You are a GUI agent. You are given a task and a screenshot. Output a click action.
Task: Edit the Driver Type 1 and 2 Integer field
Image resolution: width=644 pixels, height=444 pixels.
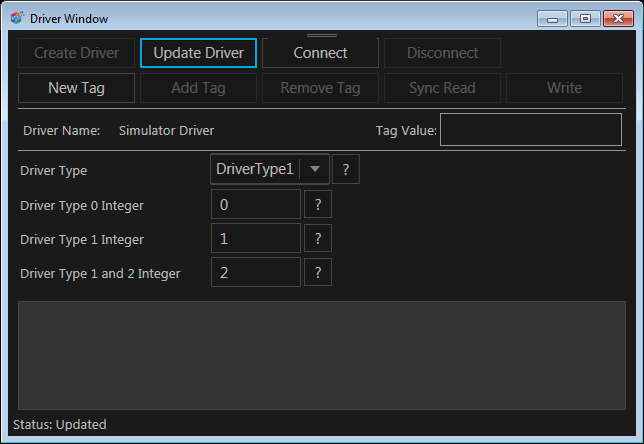[x=256, y=272]
